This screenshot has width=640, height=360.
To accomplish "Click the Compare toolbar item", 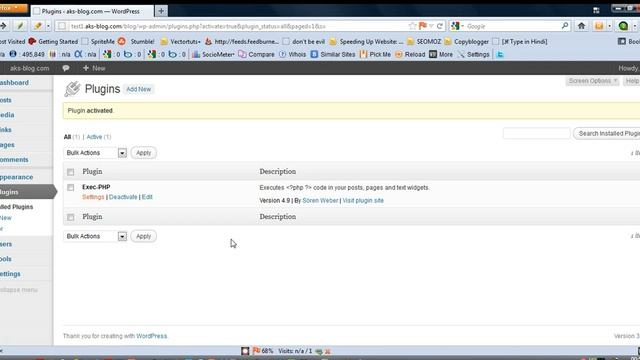I will pos(256,54).
